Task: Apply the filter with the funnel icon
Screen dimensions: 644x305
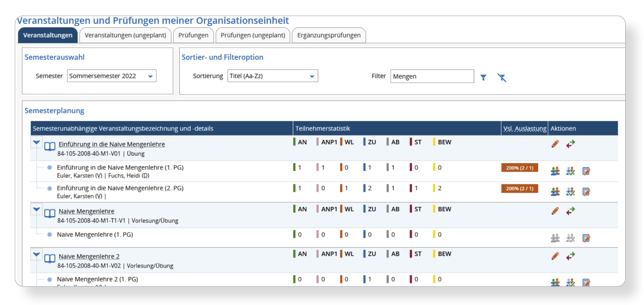Action: pos(483,77)
